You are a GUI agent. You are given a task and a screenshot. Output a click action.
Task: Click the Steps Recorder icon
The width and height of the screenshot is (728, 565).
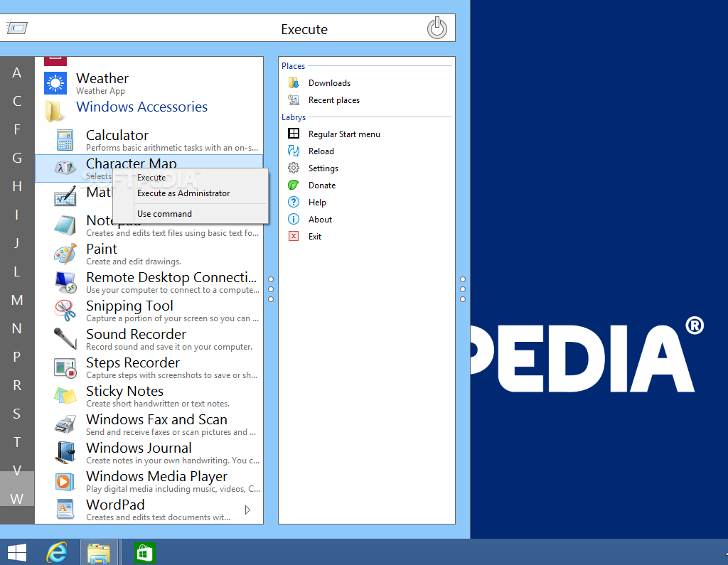click(x=65, y=367)
